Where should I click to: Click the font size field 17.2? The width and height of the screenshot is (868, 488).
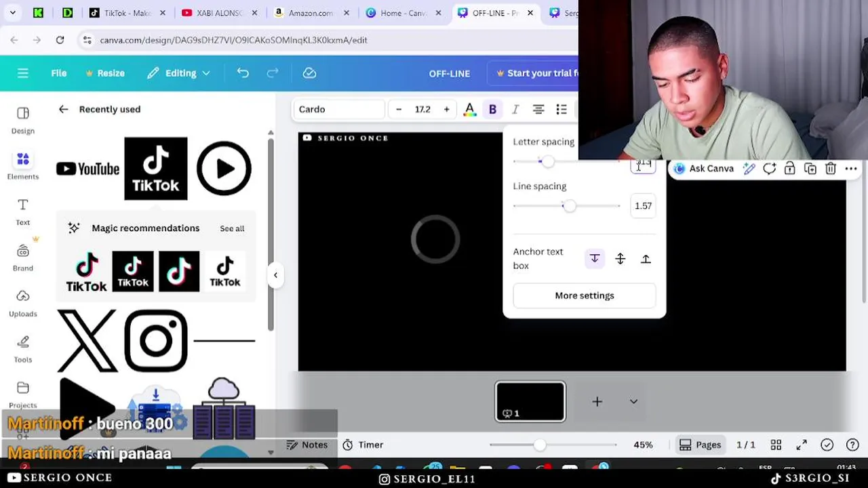(x=422, y=109)
